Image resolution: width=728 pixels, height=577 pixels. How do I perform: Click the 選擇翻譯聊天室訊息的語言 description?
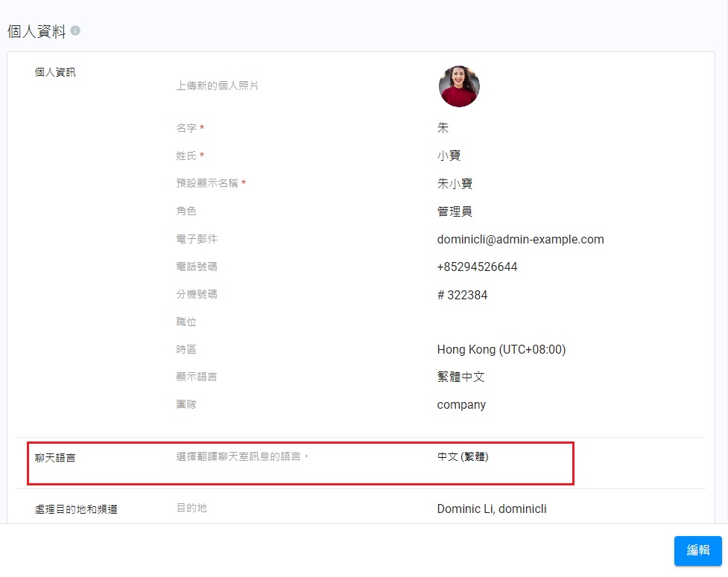(x=242, y=456)
